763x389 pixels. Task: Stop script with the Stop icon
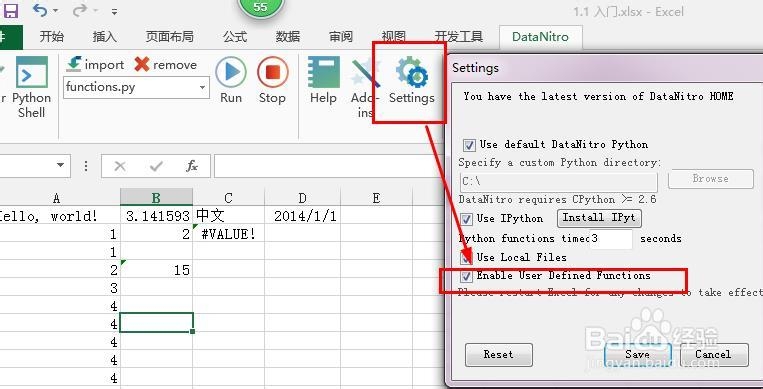[x=272, y=72]
